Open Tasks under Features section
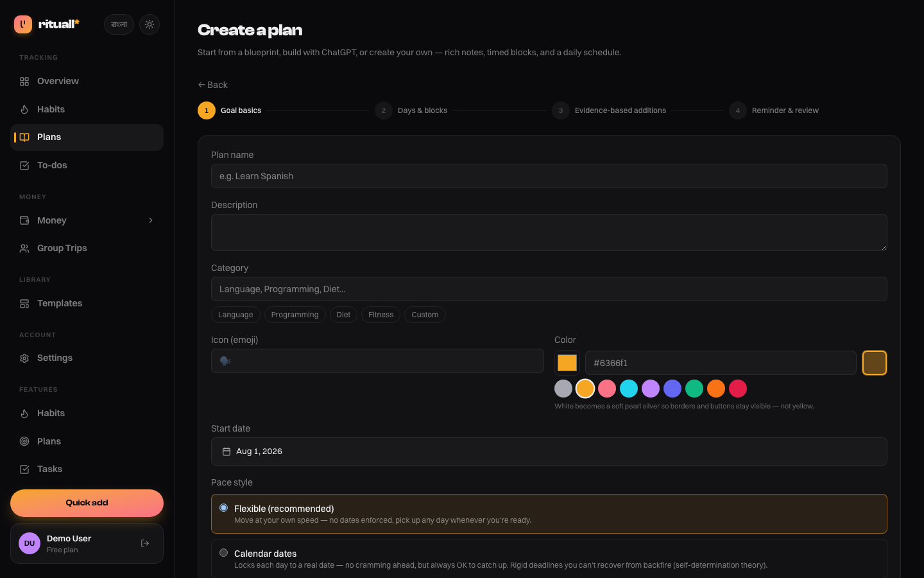The height and width of the screenshot is (578, 924). click(x=87, y=469)
